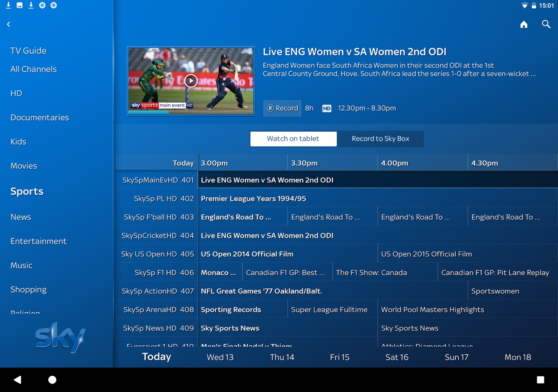Tap battery status icon
The width and height of the screenshot is (558, 392).
point(534,6)
